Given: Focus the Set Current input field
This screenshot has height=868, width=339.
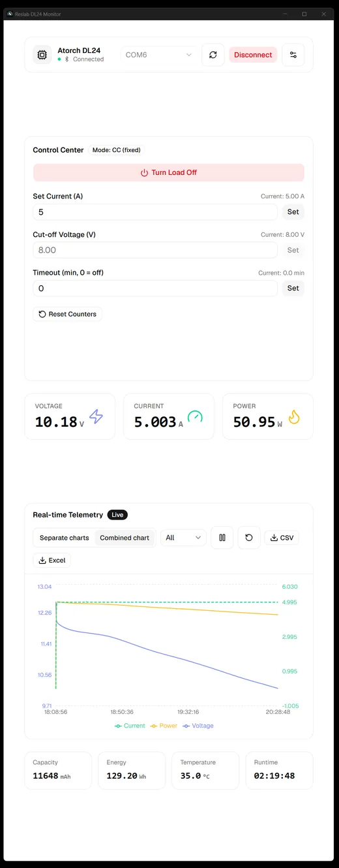Looking at the screenshot, I should [x=155, y=212].
